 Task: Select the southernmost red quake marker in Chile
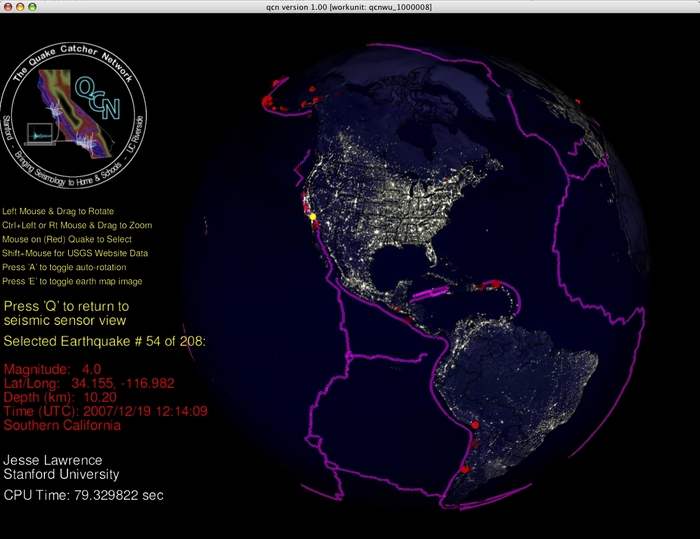(463, 468)
